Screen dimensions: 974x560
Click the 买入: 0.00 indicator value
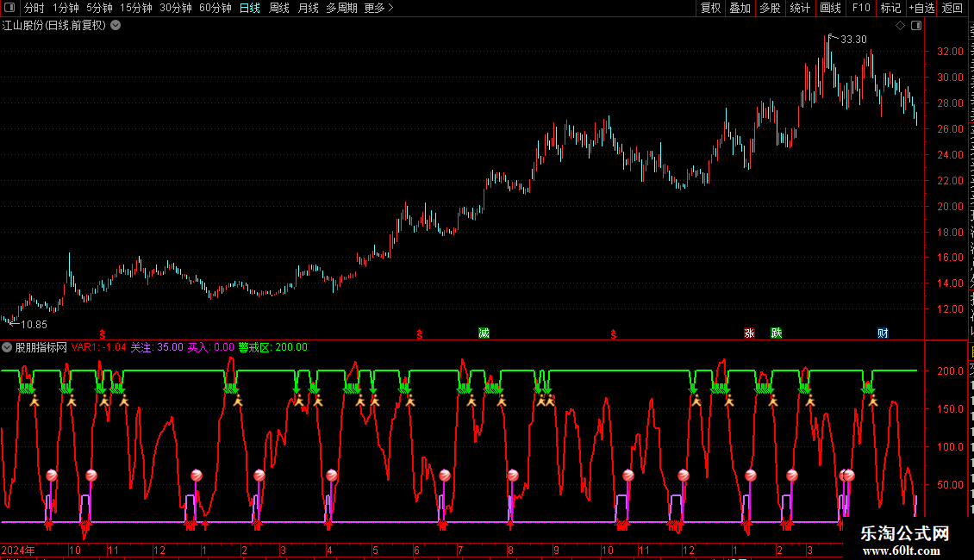coord(210,347)
